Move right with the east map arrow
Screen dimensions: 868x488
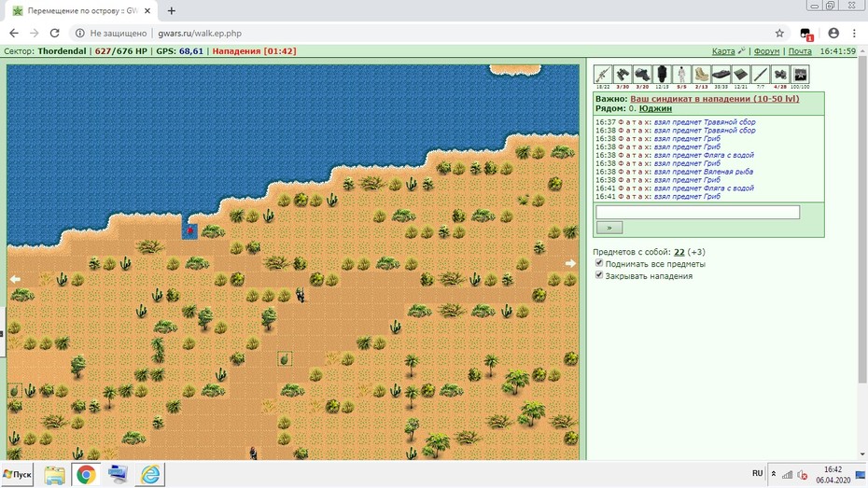click(x=570, y=263)
